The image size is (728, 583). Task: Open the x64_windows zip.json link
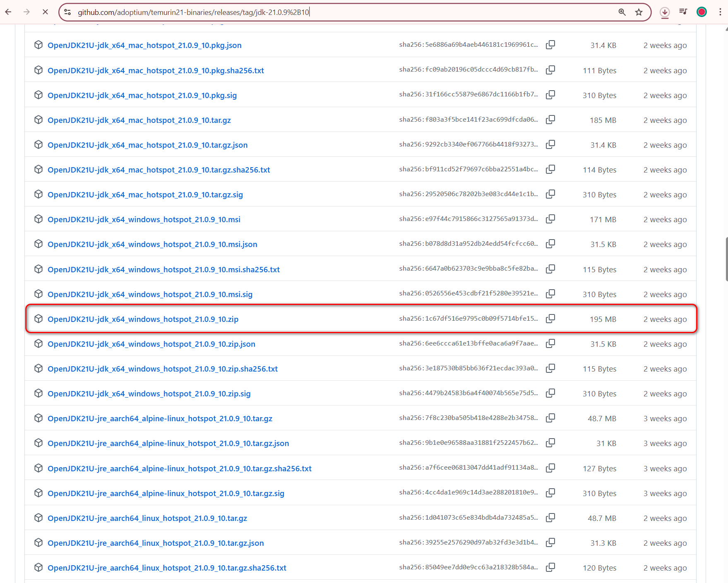151,344
